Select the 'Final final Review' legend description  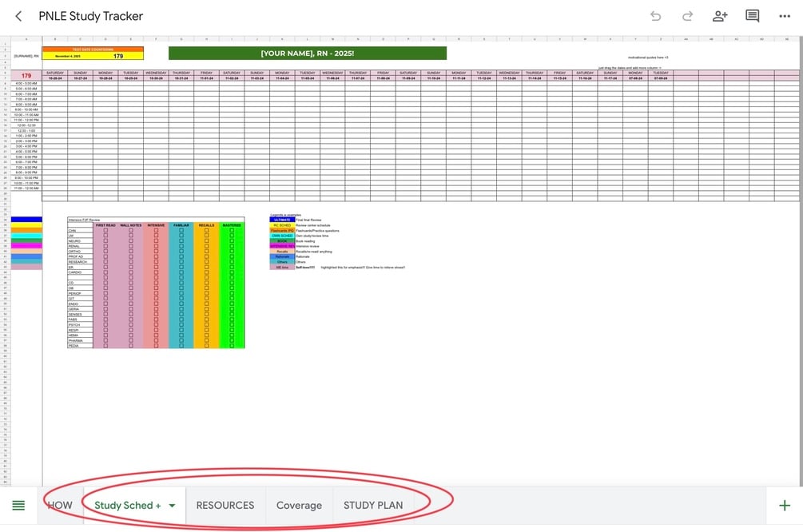pyautogui.click(x=308, y=220)
